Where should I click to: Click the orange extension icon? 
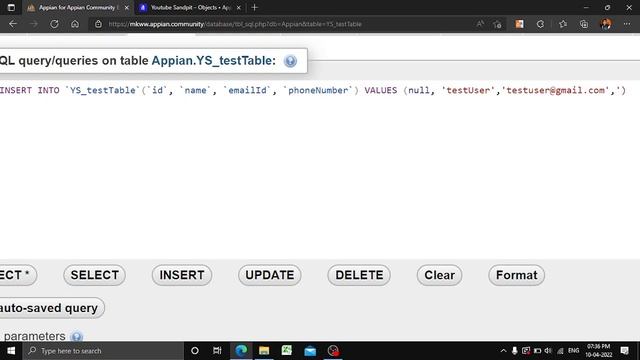[519, 24]
